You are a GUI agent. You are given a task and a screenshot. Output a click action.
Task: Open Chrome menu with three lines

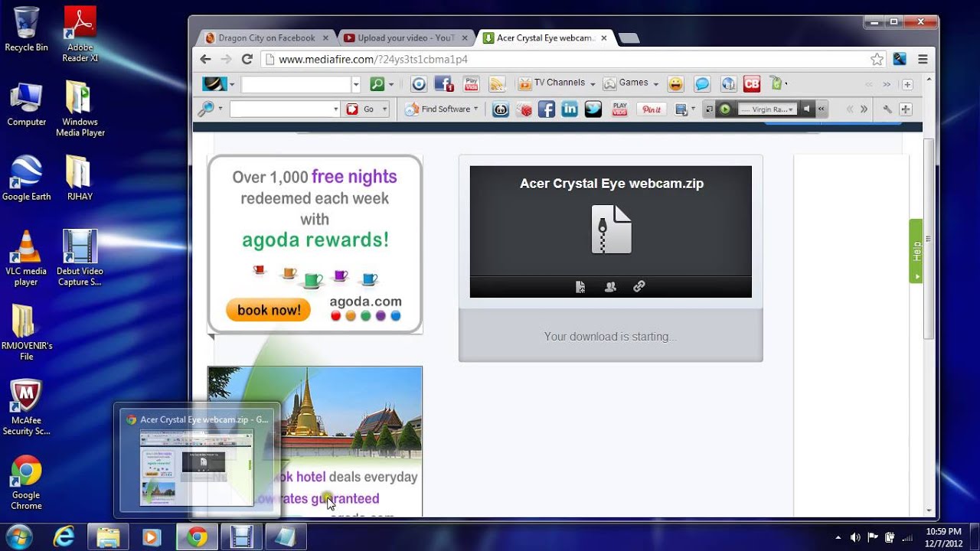point(923,59)
